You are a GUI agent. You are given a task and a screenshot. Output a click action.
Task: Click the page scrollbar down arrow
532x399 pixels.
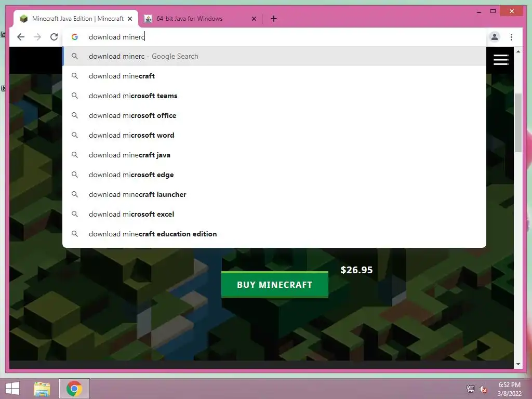(x=518, y=364)
